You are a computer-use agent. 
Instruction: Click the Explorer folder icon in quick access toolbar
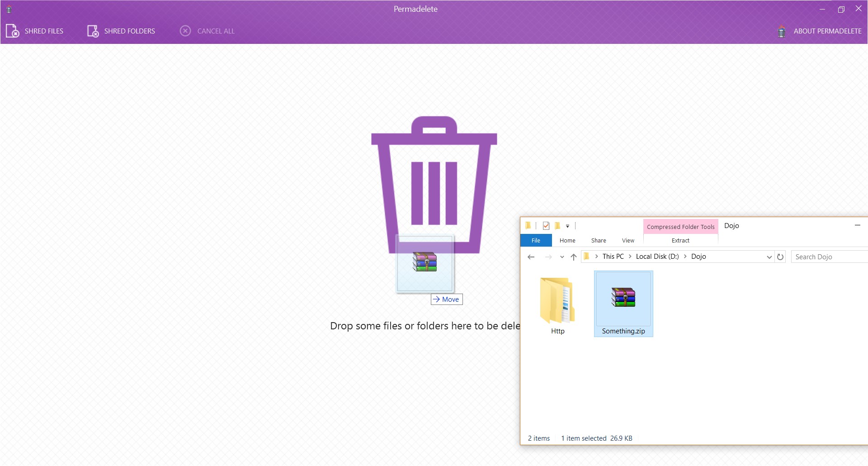[x=528, y=225]
